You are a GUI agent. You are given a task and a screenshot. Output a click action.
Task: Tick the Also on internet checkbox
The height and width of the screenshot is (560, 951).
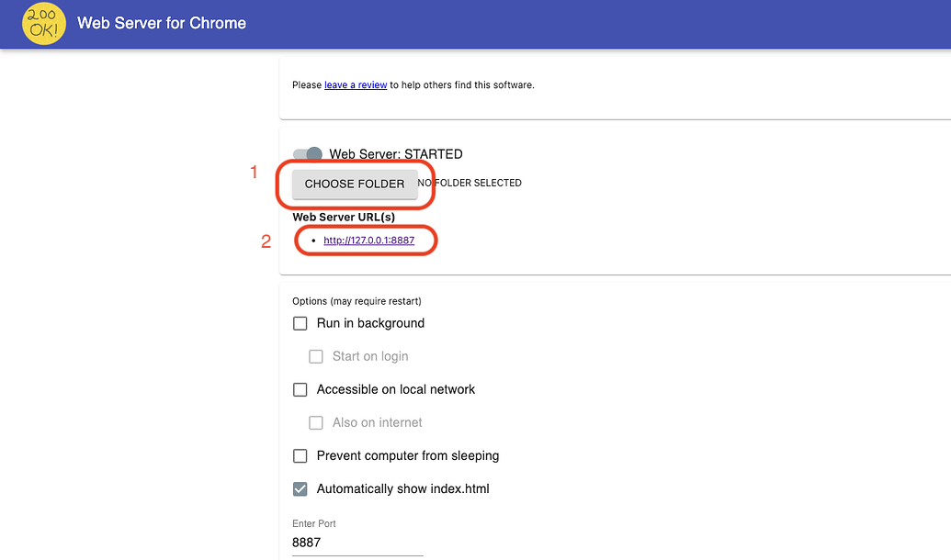click(x=316, y=422)
